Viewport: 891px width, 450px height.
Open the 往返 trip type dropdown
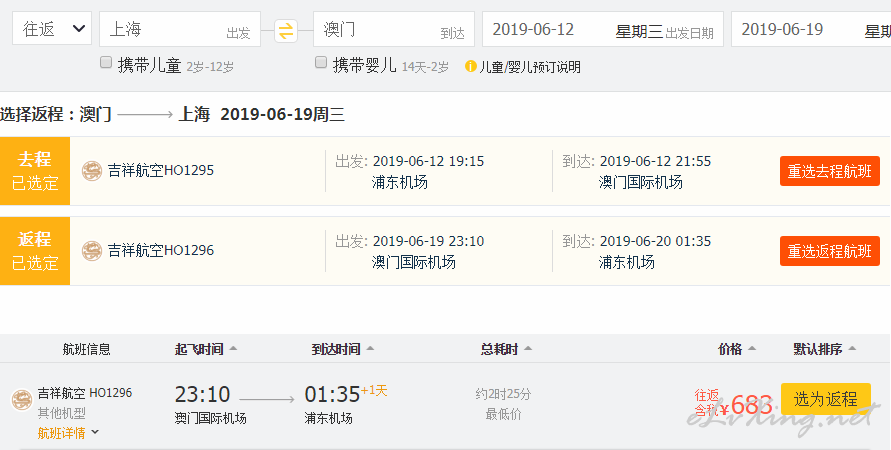pyautogui.click(x=52, y=28)
